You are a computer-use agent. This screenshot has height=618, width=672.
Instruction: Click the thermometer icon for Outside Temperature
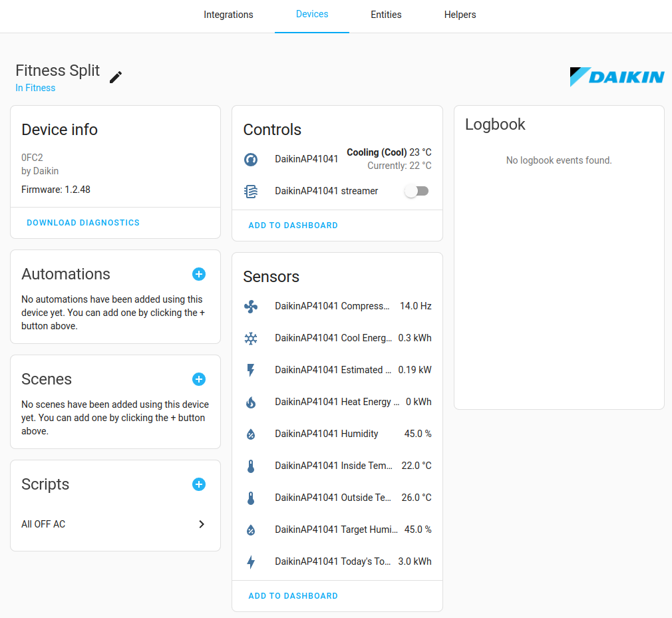[x=251, y=498]
